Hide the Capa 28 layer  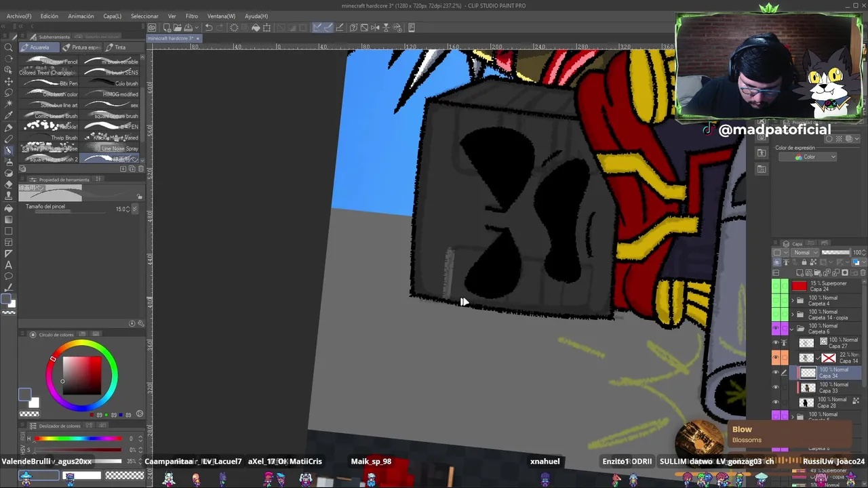tap(776, 402)
